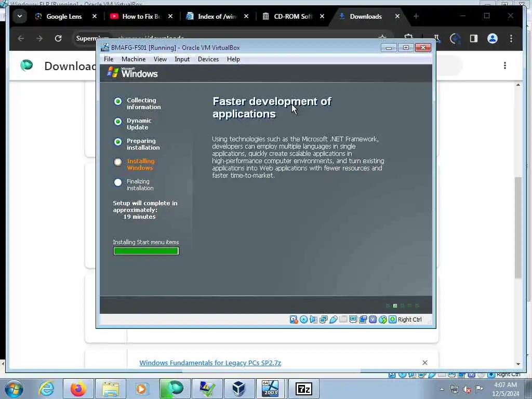Click the Installing Start menu items status text
Screen dimensions: 532x399
click(146, 242)
